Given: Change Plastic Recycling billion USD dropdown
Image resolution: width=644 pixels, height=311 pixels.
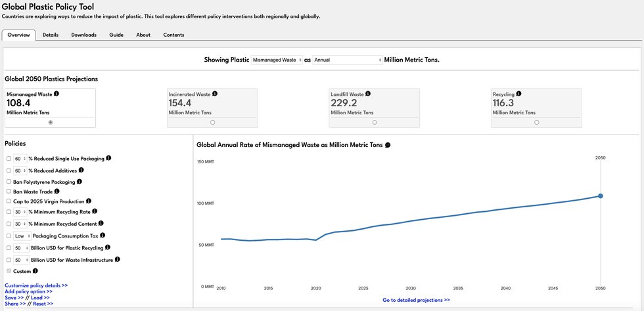Looking at the screenshot, I should (x=21, y=248).
